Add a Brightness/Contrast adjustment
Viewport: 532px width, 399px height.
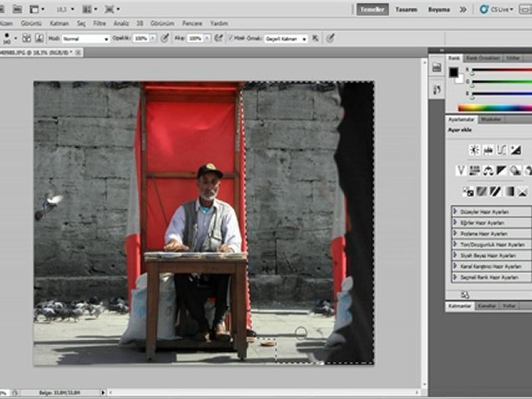point(474,150)
